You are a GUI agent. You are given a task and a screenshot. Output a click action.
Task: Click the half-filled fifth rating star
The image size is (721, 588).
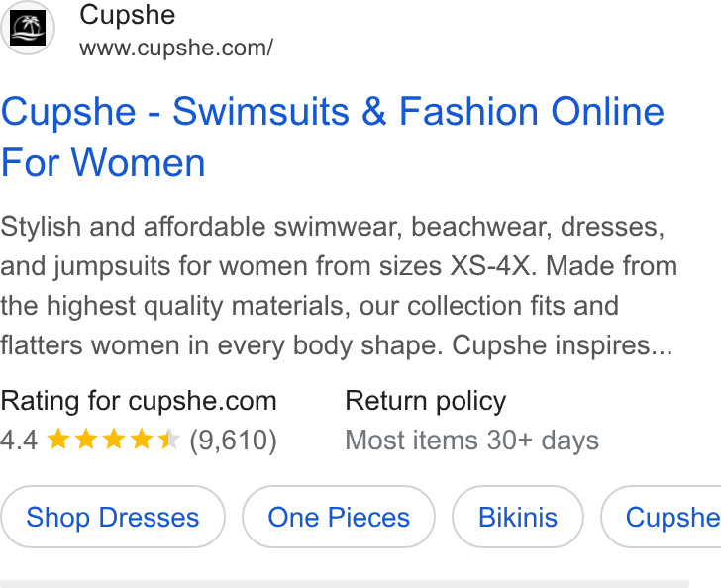168,440
